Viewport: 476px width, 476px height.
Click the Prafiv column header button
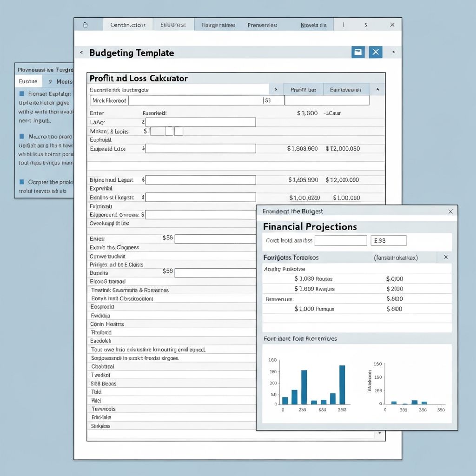tap(303, 89)
